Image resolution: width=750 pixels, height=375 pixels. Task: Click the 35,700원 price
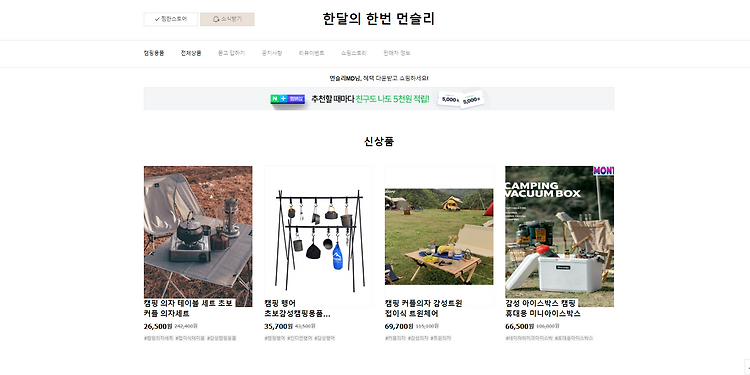(x=278, y=326)
